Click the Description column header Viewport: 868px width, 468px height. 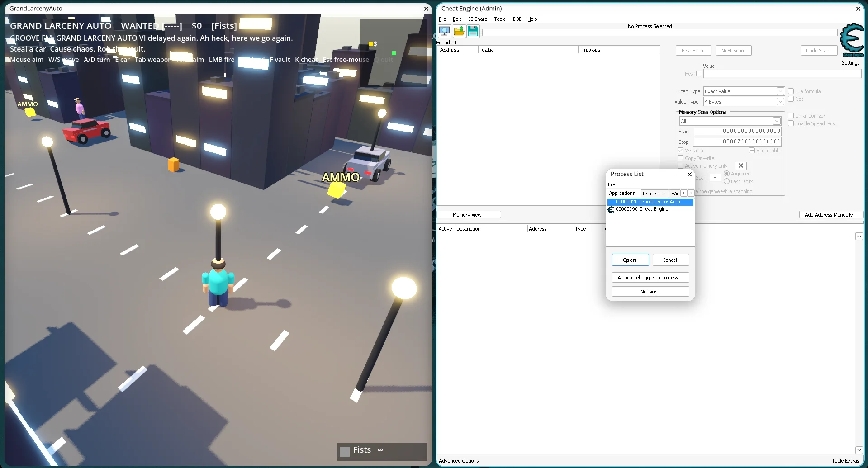[491, 229]
